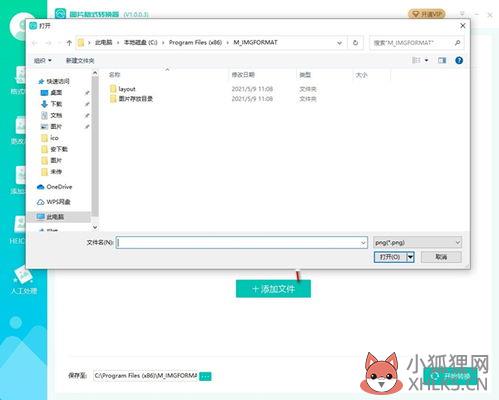Expand the address bar history dropdown
Viewport: 499px width, 400px height.
[x=339, y=43]
